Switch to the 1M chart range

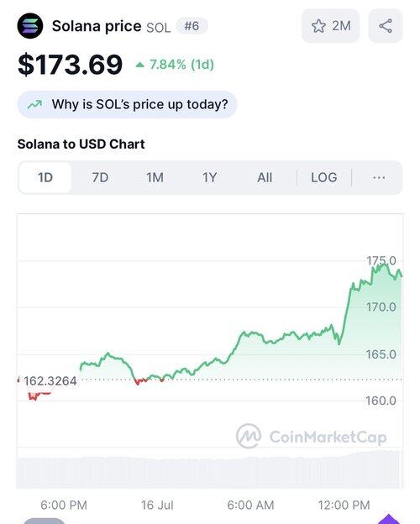pos(155,177)
